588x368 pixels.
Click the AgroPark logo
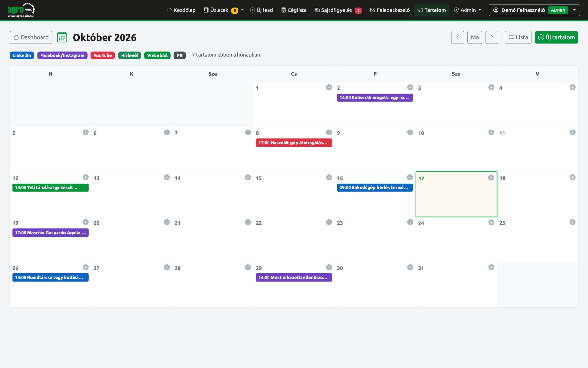[x=21, y=10]
